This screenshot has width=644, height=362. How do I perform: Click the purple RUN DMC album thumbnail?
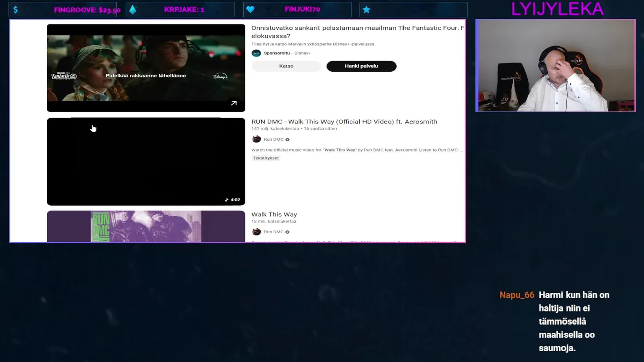pos(146,226)
